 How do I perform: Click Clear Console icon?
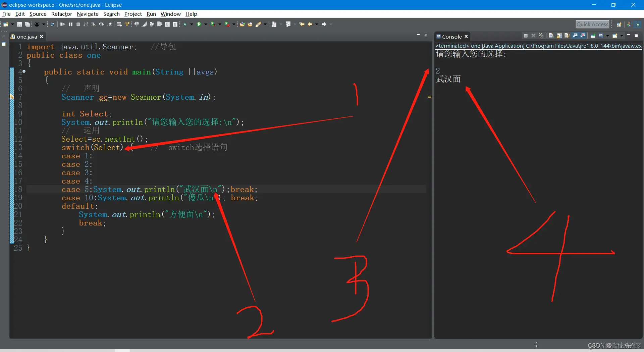point(551,36)
